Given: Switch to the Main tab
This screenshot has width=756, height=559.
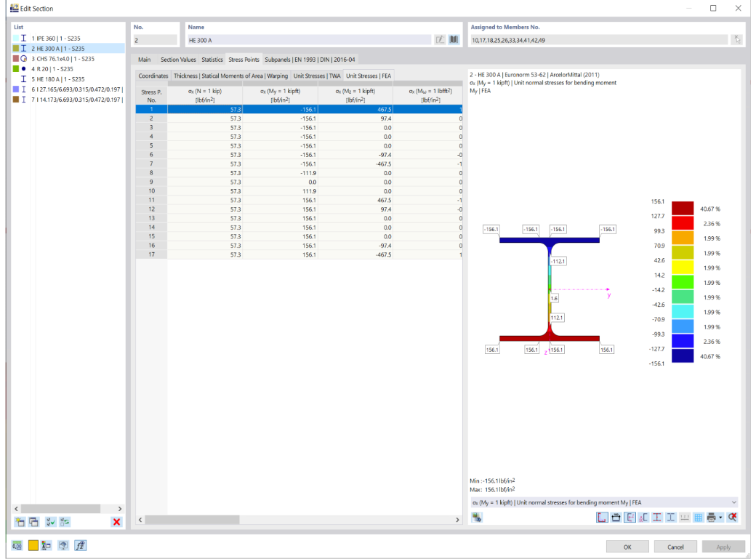Looking at the screenshot, I should pyautogui.click(x=144, y=60).
